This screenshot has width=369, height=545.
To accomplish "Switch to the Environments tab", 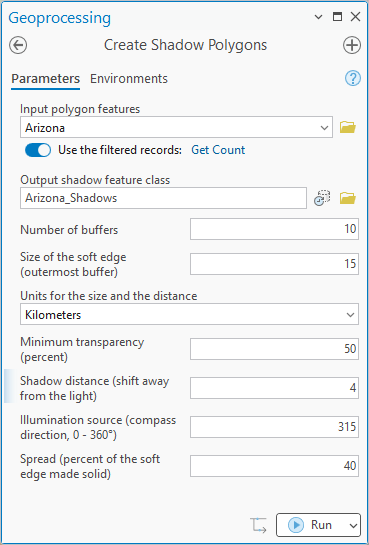I will [129, 79].
